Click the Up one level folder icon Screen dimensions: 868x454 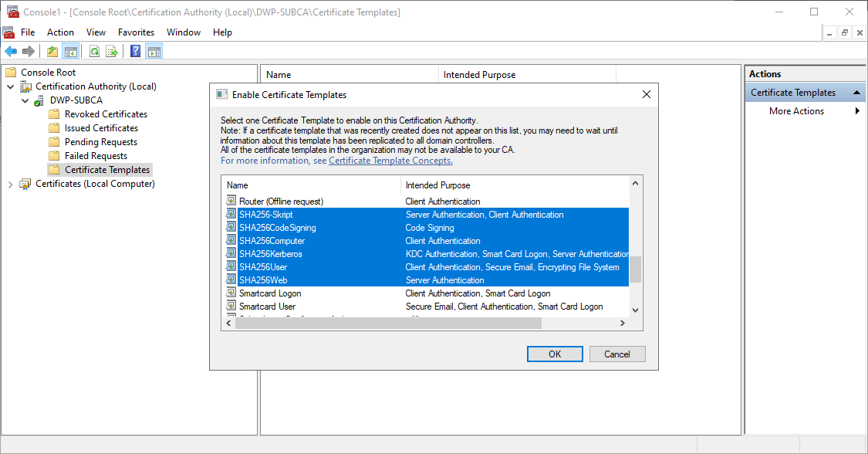[x=52, y=52]
